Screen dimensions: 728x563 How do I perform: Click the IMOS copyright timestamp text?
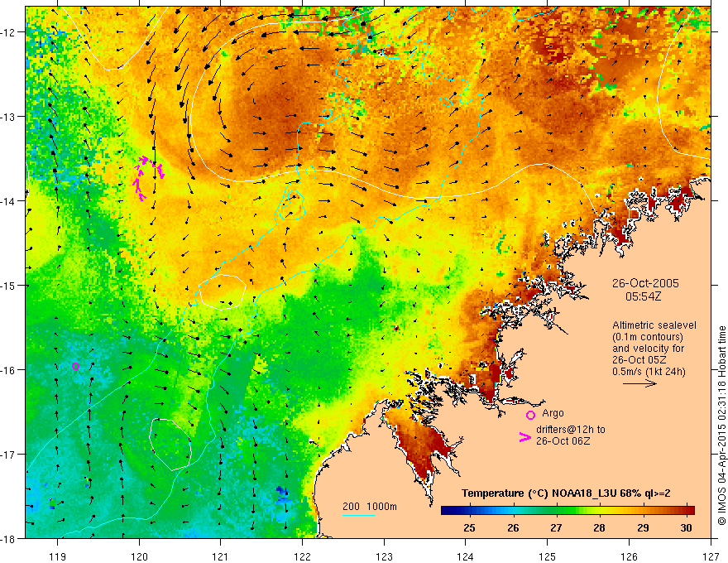pyautogui.click(x=721, y=425)
